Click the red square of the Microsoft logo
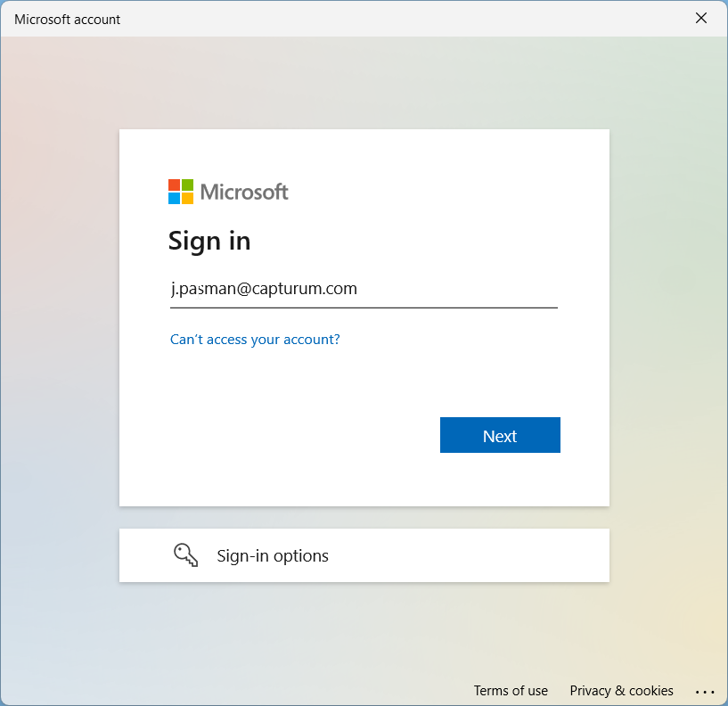Screen dimensions: 728x706 tap(175, 185)
